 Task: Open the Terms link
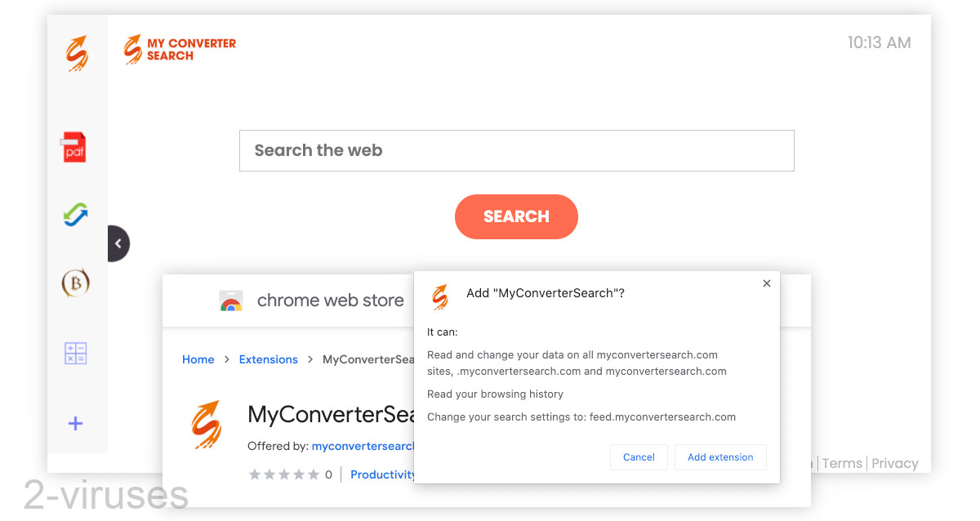click(x=842, y=463)
